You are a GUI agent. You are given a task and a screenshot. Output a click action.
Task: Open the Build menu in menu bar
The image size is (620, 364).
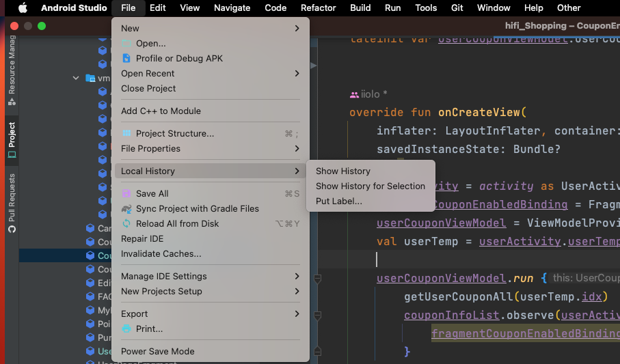tap(360, 8)
